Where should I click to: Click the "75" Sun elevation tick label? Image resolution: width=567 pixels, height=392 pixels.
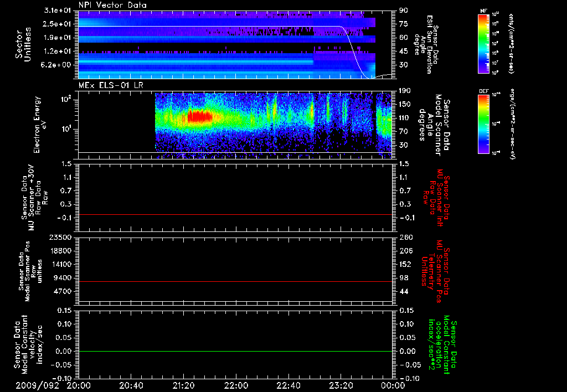[404, 24]
